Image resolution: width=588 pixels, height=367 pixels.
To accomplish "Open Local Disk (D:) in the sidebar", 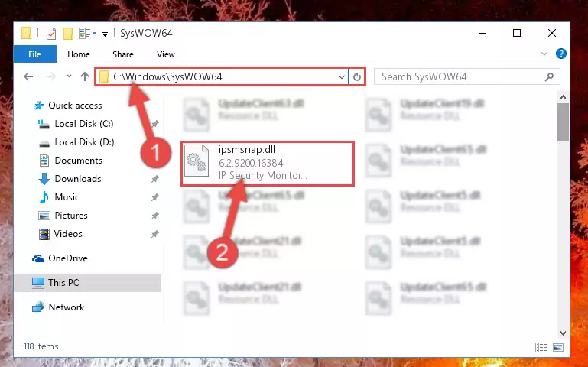I will (84, 142).
